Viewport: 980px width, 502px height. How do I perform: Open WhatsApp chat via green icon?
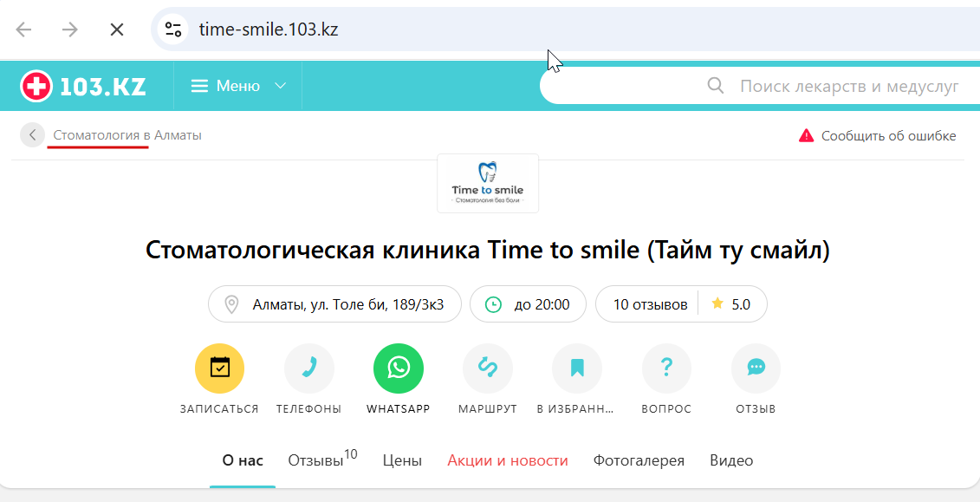coord(398,368)
